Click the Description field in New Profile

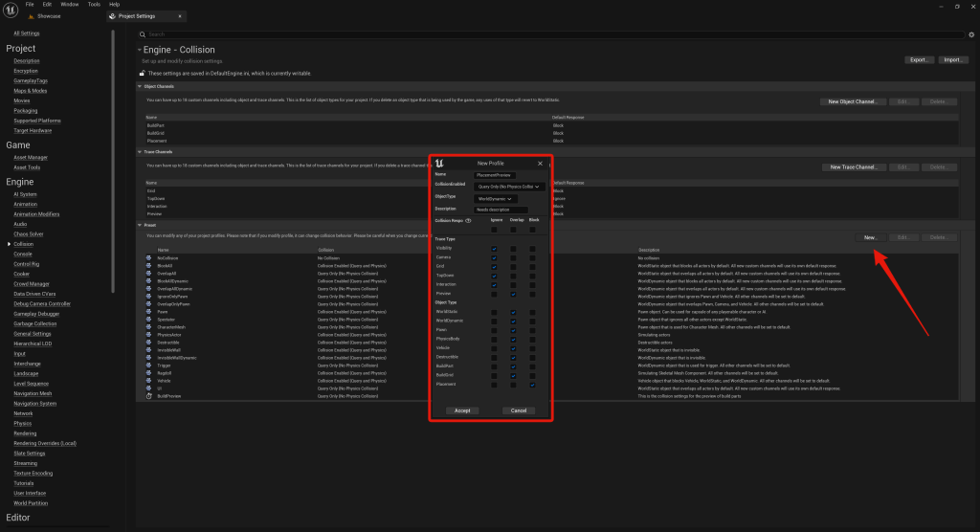(x=495, y=210)
